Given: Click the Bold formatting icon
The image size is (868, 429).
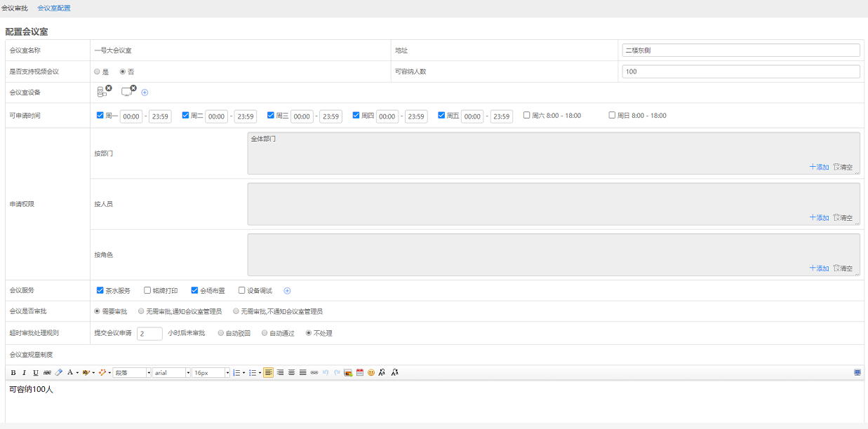Looking at the screenshot, I should (13, 372).
